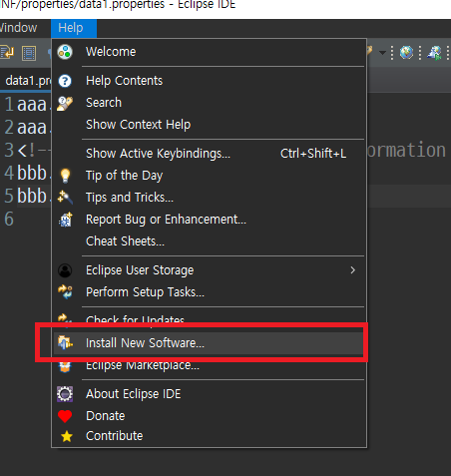This screenshot has width=451, height=476.
Task: Click the light bulb Tip of the Day icon
Action: pyautogui.click(x=65, y=176)
